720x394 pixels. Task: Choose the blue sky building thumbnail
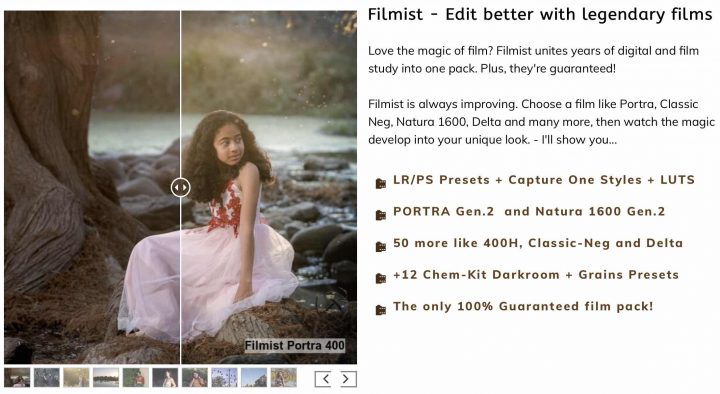(254, 377)
